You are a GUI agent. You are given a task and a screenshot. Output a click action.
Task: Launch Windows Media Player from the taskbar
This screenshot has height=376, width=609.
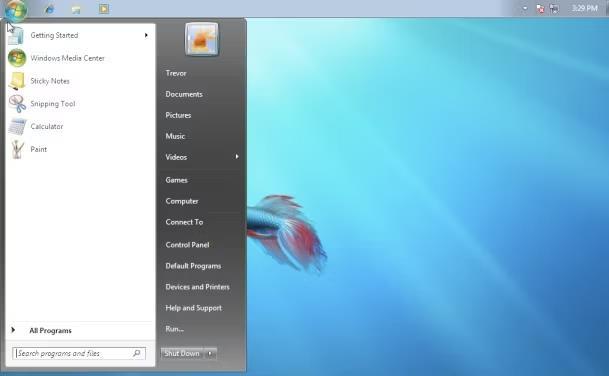(x=104, y=9)
